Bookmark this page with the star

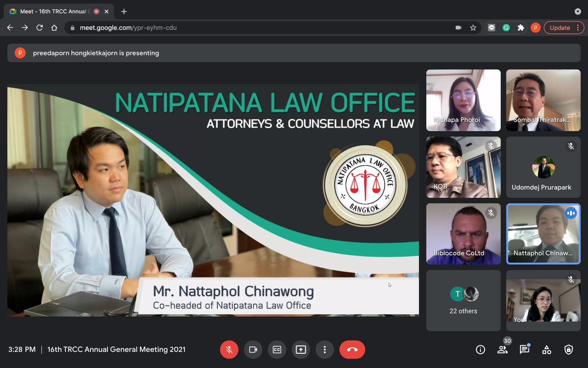pyautogui.click(x=473, y=28)
